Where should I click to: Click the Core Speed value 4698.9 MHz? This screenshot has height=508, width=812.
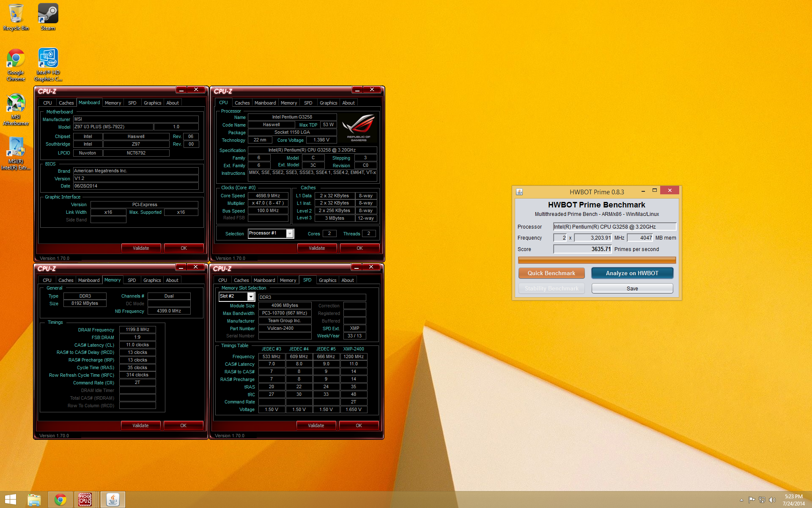(268, 196)
